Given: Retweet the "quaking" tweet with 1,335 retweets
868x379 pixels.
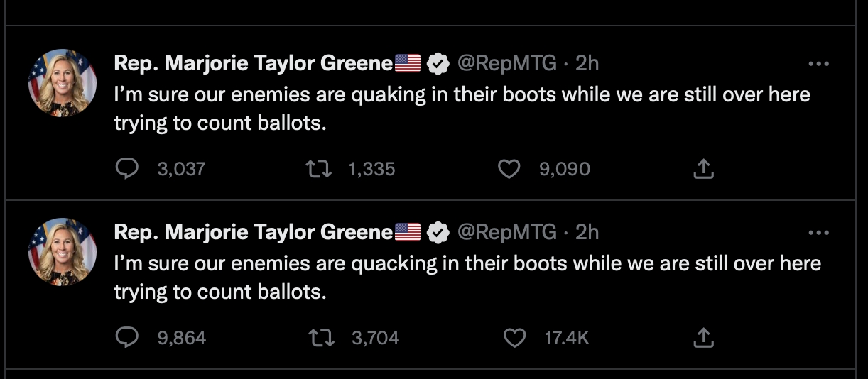Looking at the screenshot, I should point(313,169).
